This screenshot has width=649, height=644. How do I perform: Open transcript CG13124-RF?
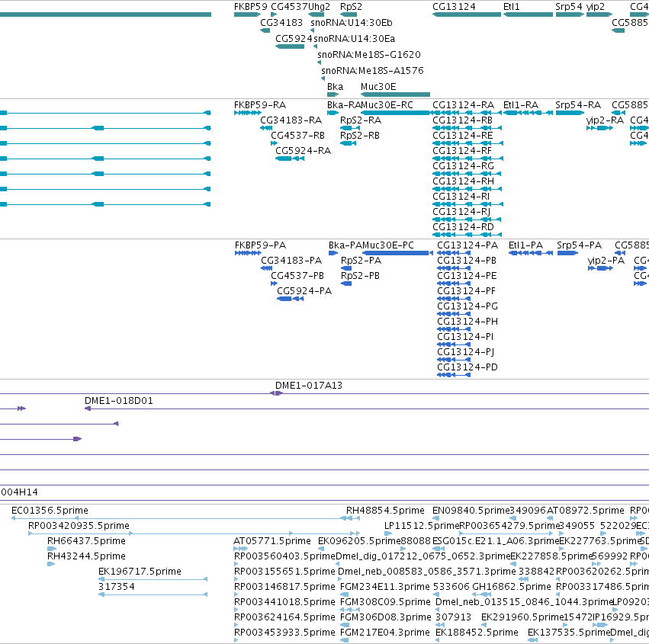tap(467, 159)
